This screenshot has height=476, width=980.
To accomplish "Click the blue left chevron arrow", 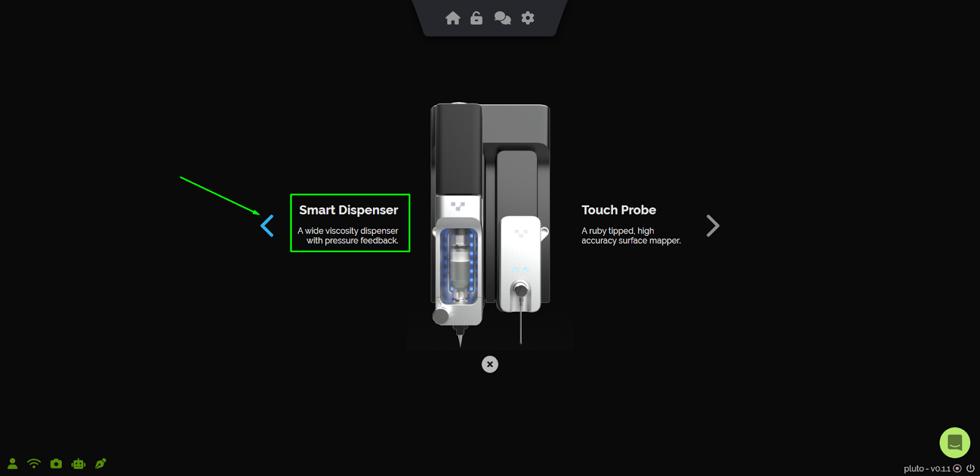I will click(267, 225).
